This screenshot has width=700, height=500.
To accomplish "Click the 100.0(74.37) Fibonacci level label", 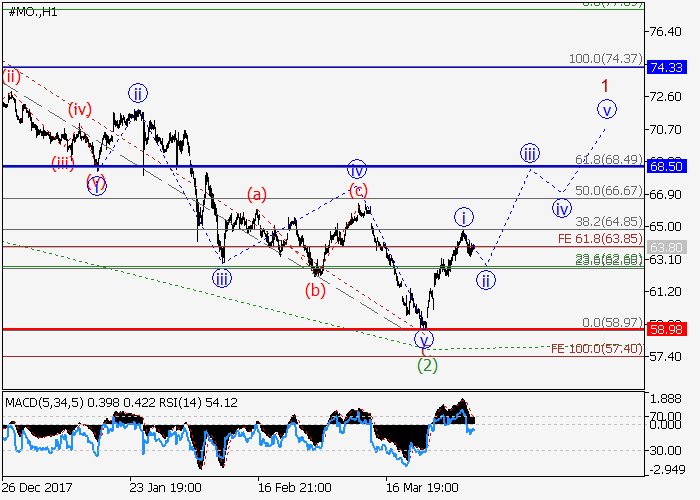I will click(604, 59).
